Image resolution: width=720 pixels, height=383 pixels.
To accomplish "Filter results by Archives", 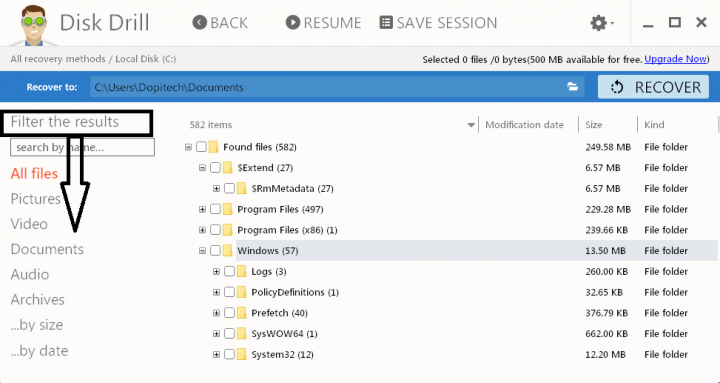I will point(38,300).
